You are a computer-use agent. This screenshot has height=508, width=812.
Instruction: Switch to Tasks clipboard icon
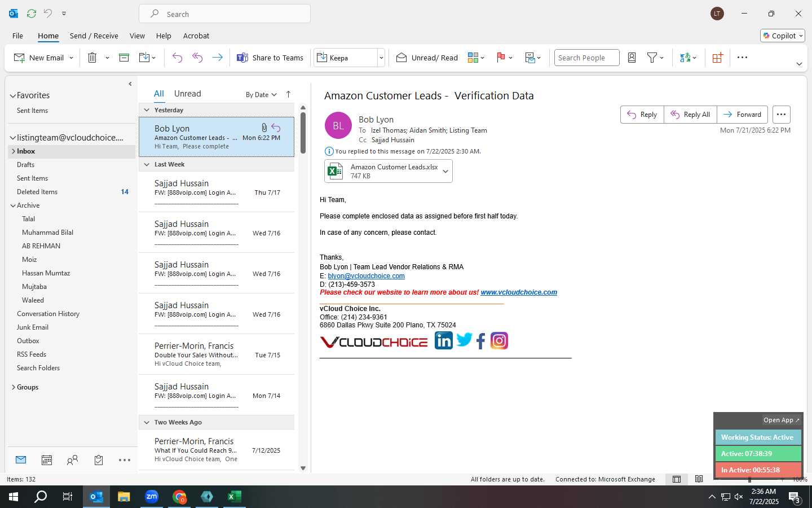[x=99, y=460]
